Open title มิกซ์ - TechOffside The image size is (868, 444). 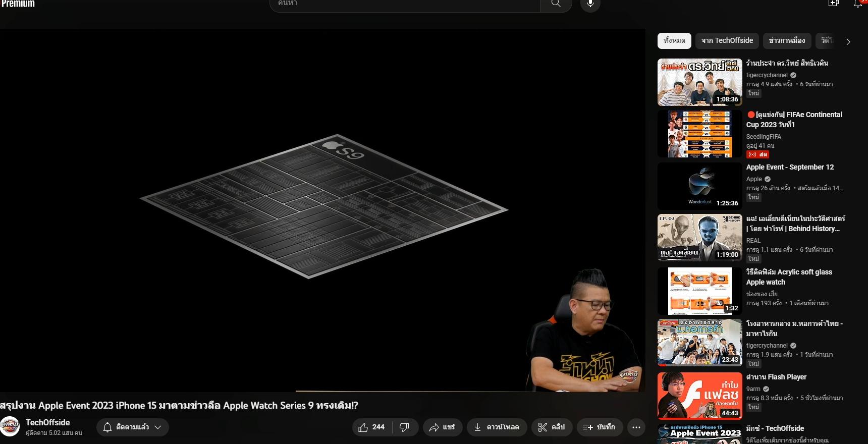coord(775,428)
